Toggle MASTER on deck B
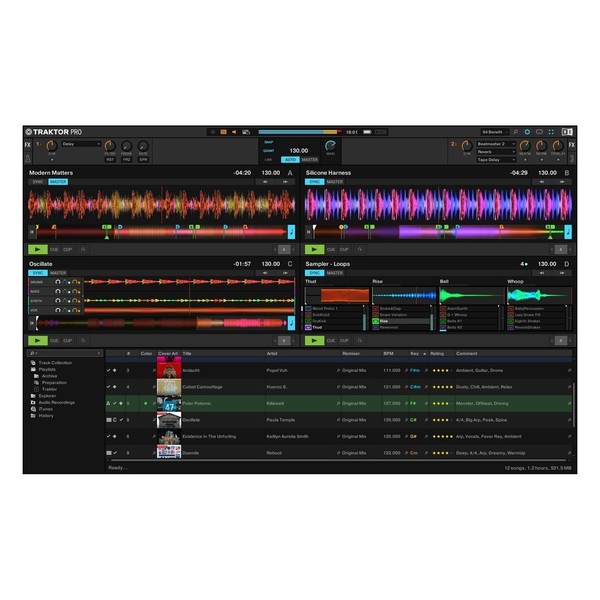This screenshot has height=600, width=600. pyautogui.click(x=335, y=182)
